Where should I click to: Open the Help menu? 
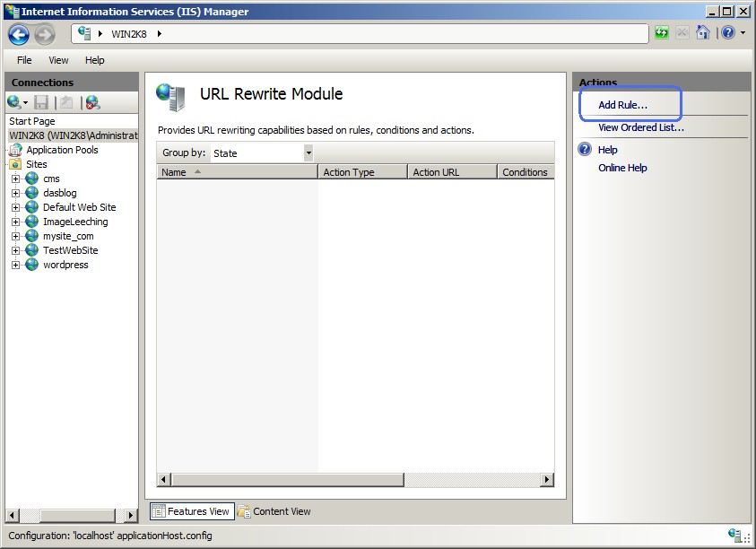(94, 60)
